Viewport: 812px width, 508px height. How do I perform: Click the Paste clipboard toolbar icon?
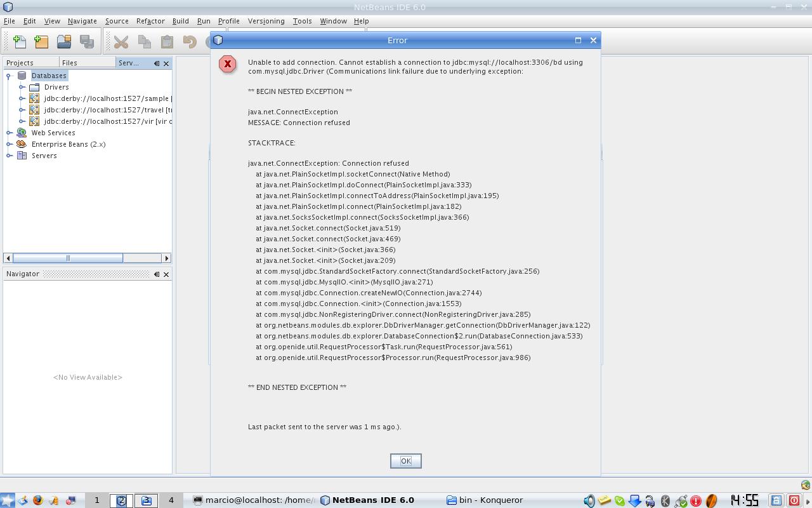[x=167, y=42]
